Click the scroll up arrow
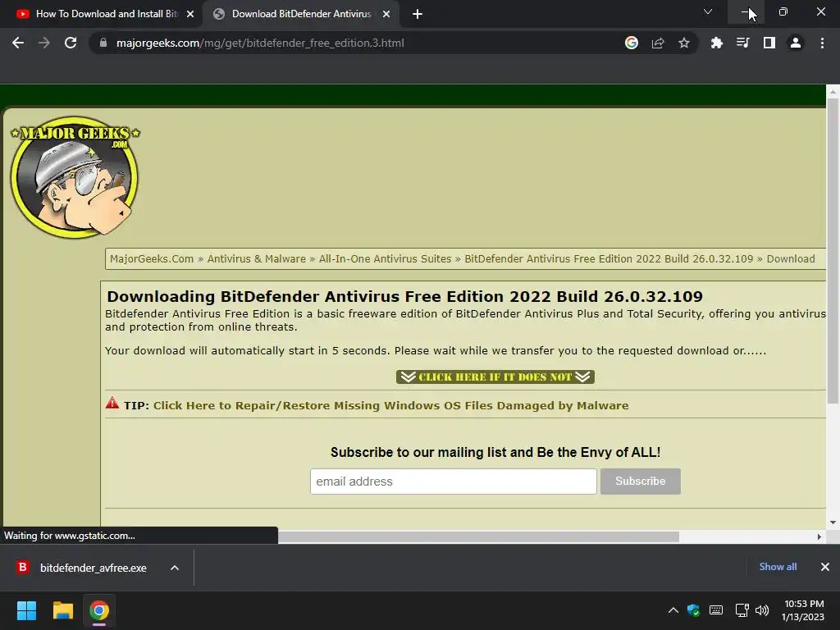This screenshot has height=630, width=840. [x=833, y=92]
